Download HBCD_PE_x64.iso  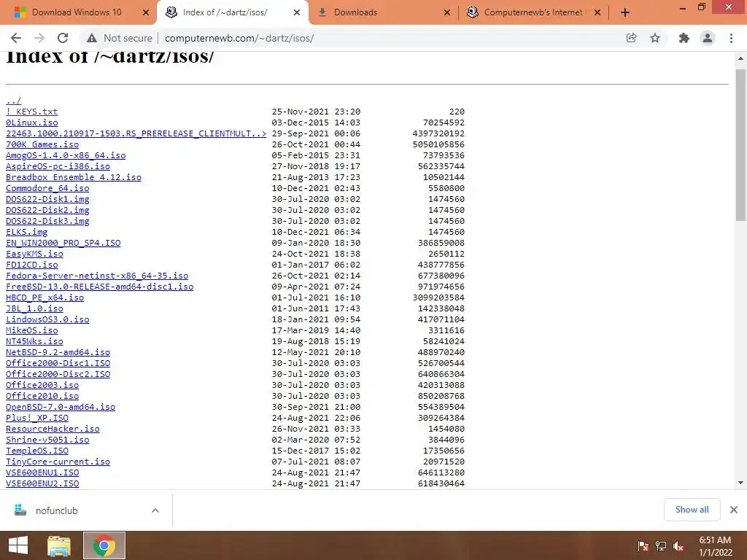pos(44,297)
